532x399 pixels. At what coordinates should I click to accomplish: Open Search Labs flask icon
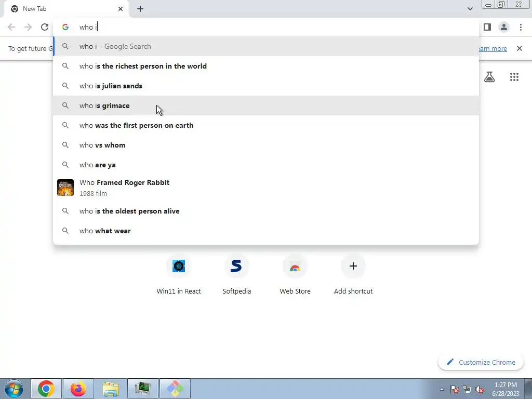[x=489, y=77]
